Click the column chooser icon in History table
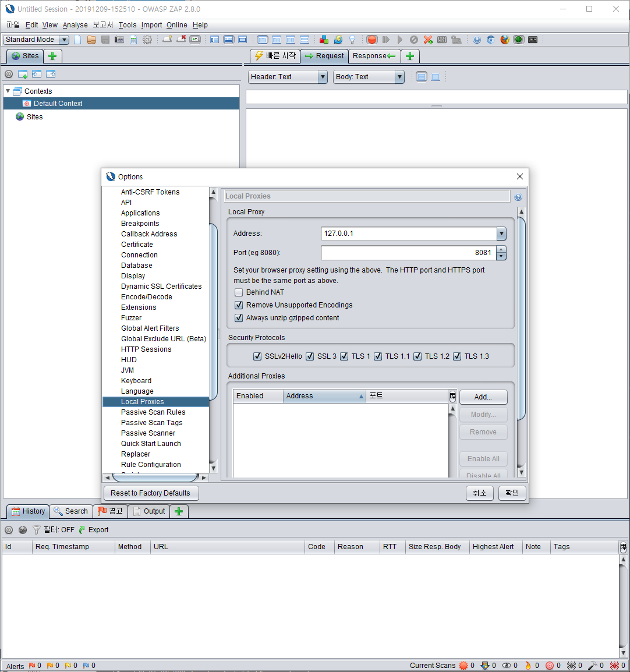 click(x=623, y=547)
